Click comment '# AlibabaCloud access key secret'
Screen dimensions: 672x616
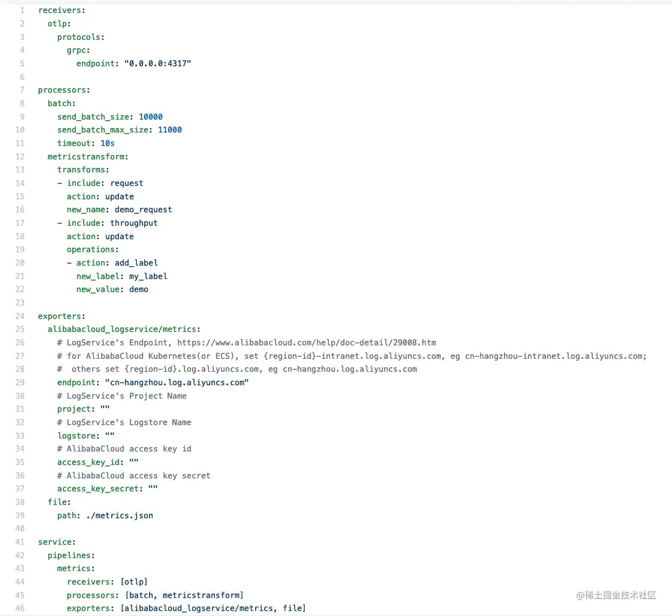[x=134, y=475]
